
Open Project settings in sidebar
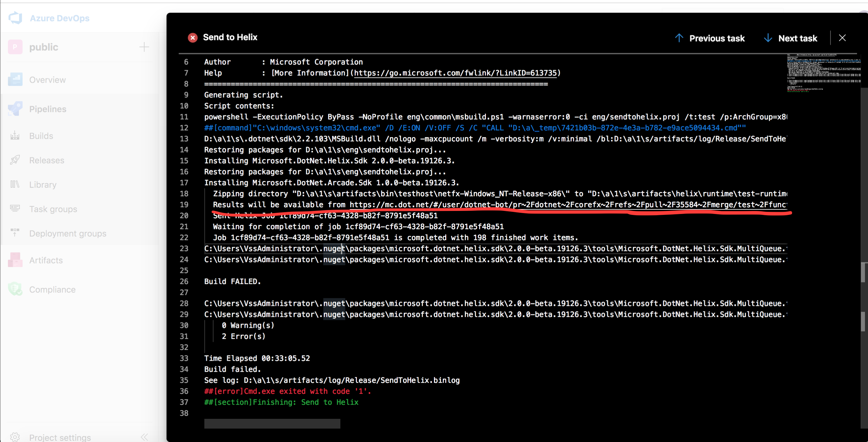click(x=60, y=437)
